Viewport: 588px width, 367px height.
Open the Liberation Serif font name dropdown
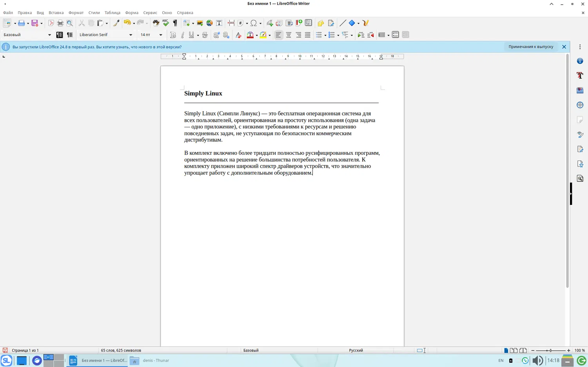131,35
